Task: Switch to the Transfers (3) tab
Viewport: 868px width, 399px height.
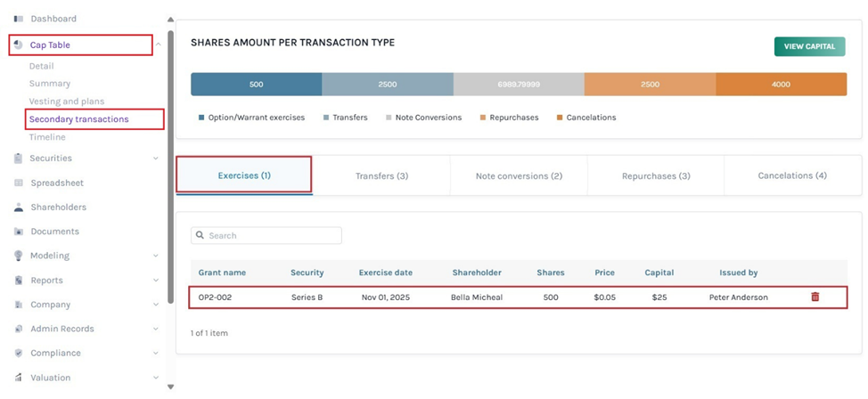Action: click(381, 176)
